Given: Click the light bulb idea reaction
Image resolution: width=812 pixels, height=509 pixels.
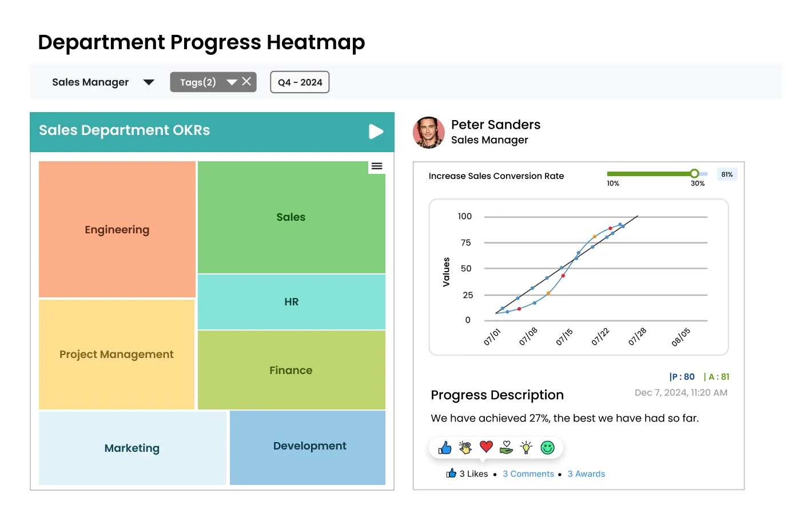Looking at the screenshot, I should pos(527,447).
